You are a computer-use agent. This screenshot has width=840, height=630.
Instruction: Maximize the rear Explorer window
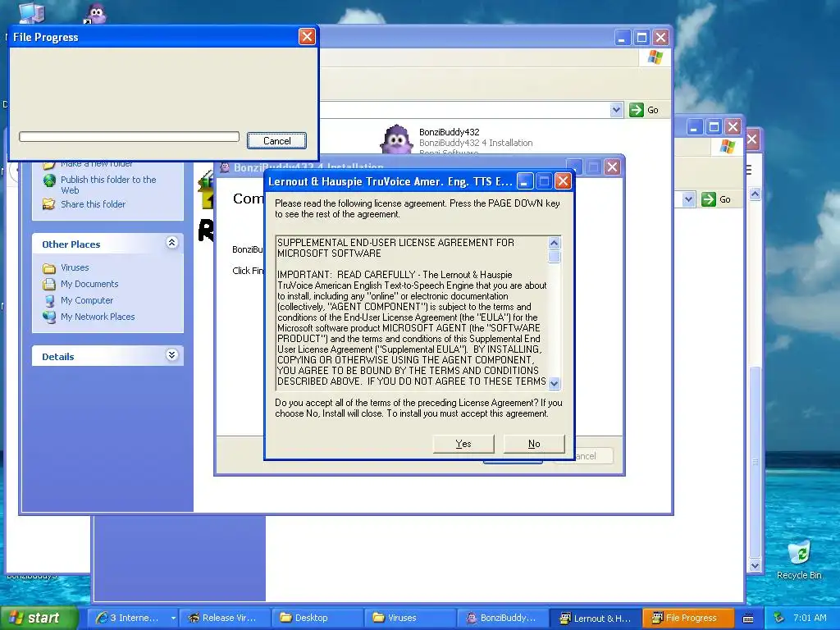(714, 127)
